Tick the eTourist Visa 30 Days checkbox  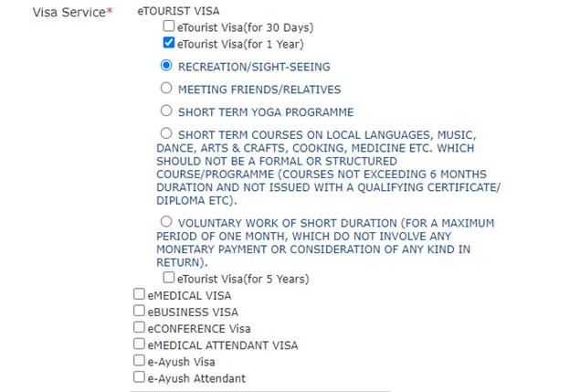[169, 26]
